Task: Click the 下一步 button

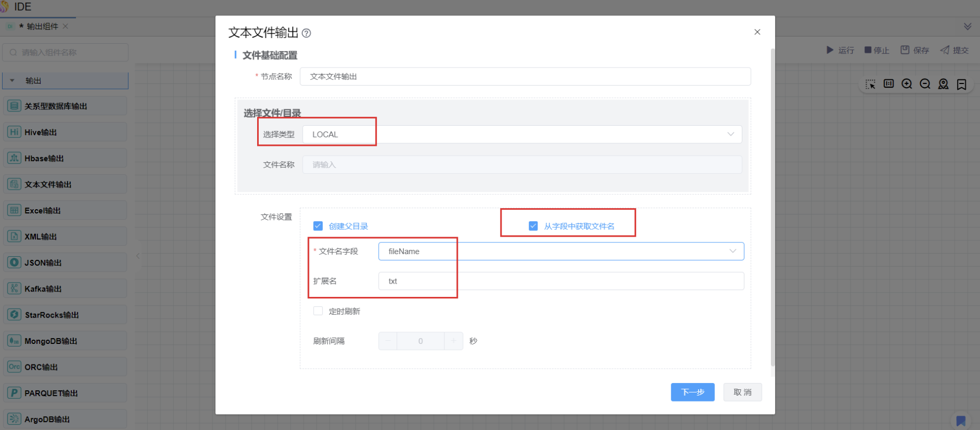Action: 692,392
